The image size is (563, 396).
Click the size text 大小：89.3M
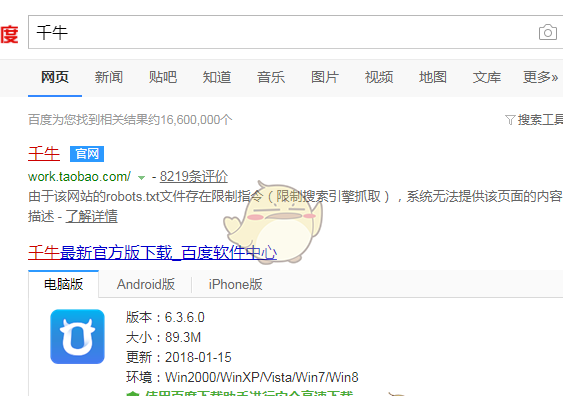tap(163, 337)
